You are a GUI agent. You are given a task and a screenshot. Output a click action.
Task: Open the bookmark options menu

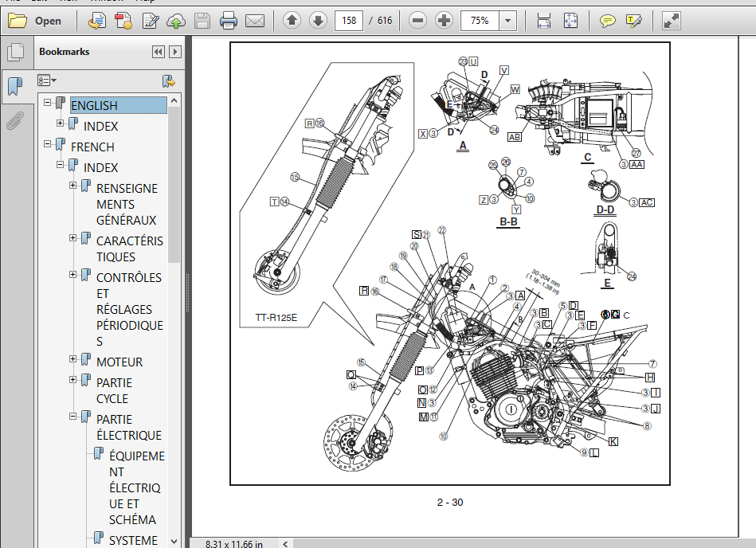pos(47,80)
